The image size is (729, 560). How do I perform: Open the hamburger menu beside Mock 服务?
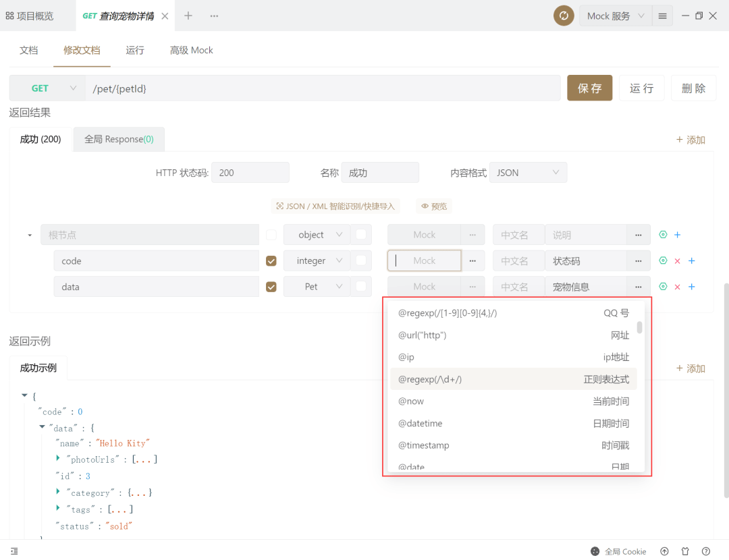click(662, 15)
